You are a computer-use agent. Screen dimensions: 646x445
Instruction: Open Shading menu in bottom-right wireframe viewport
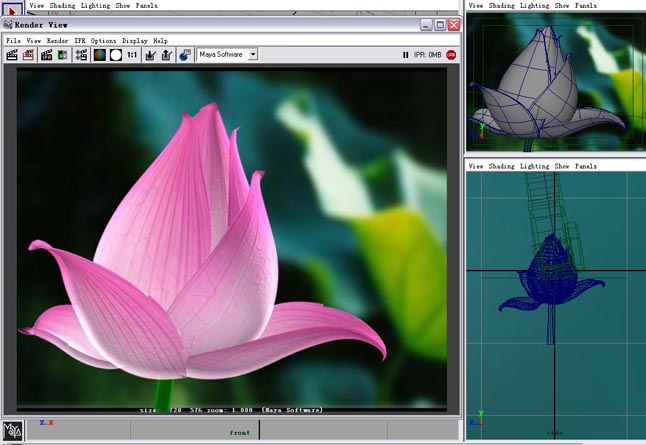tap(501, 166)
